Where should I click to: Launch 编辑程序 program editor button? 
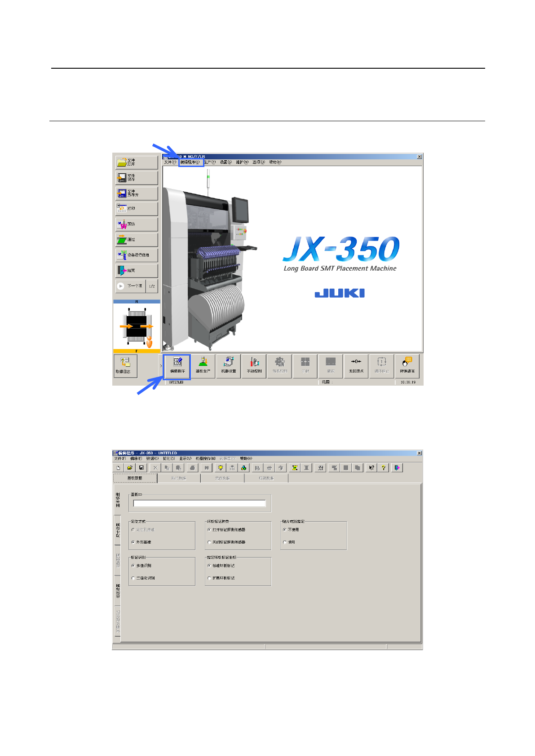[x=177, y=366]
